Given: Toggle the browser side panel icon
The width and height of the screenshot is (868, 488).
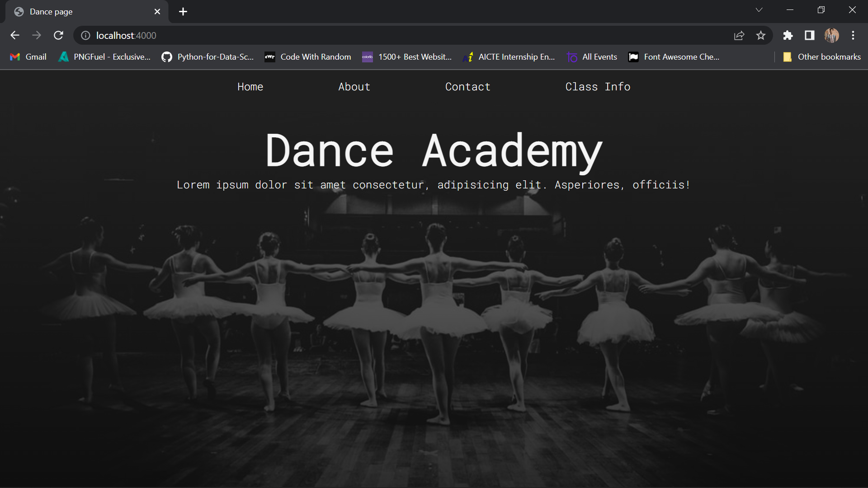Looking at the screenshot, I should click(x=810, y=35).
